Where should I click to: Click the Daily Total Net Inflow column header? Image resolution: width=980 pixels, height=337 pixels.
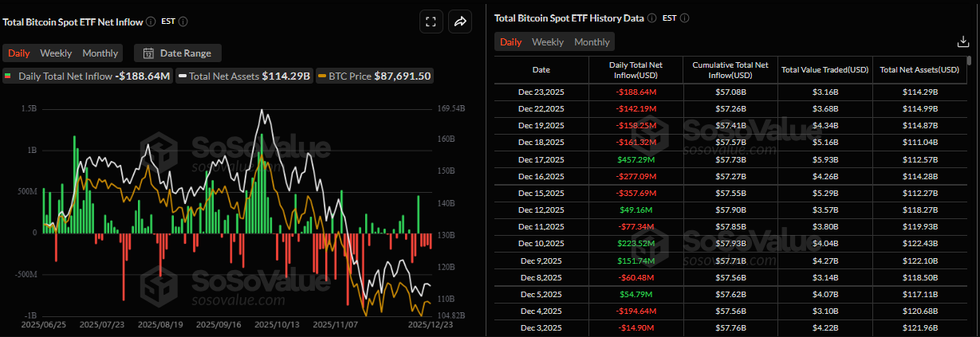(x=636, y=69)
